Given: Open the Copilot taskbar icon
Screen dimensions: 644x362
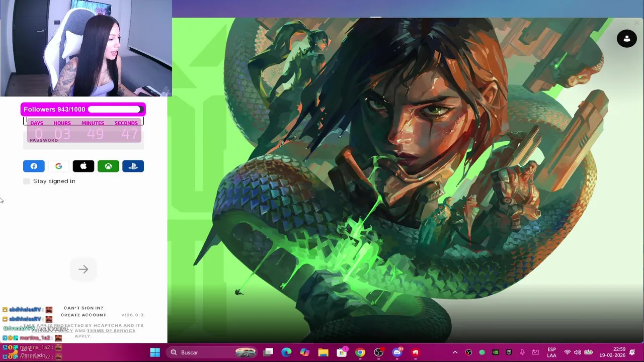Looking at the screenshot, I should coord(305,352).
